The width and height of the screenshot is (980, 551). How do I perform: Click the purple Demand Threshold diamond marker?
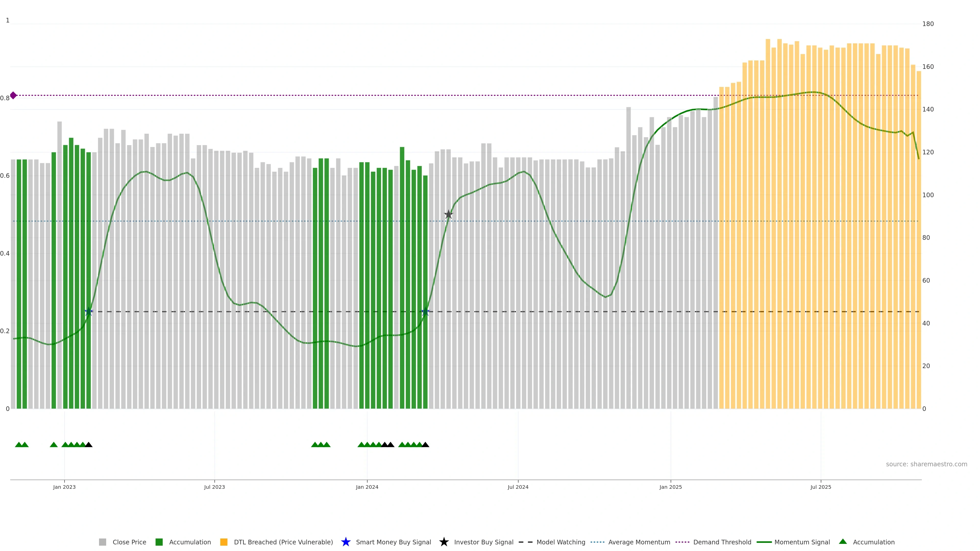coord(13,95)
